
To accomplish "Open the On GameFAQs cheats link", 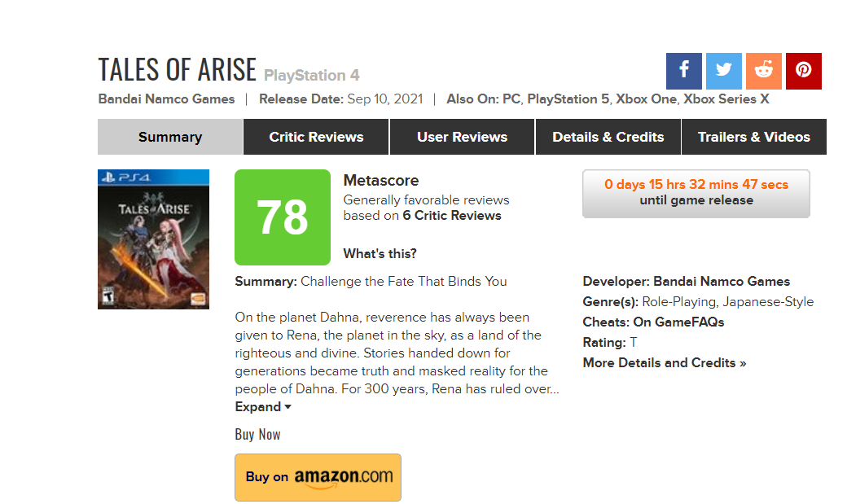I will point(679,322).
